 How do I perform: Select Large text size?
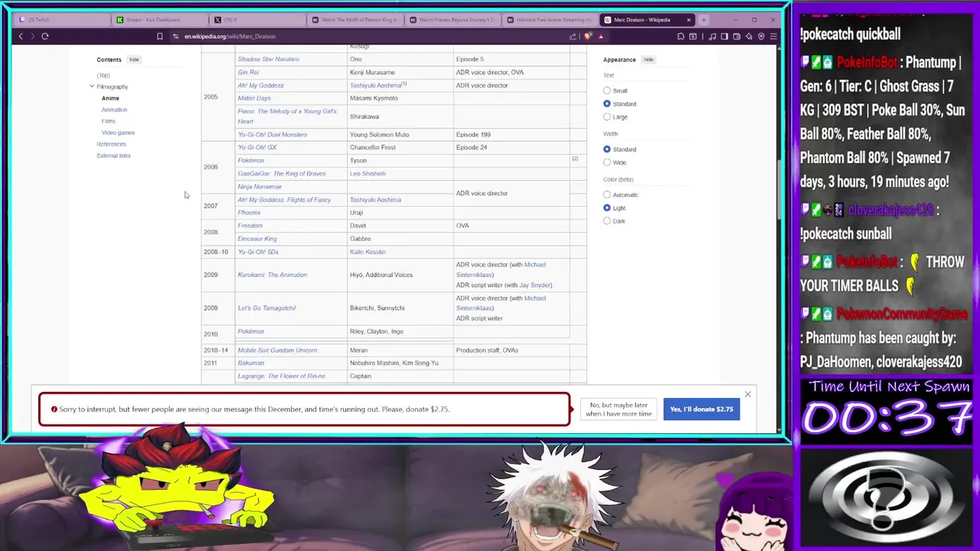607,116
